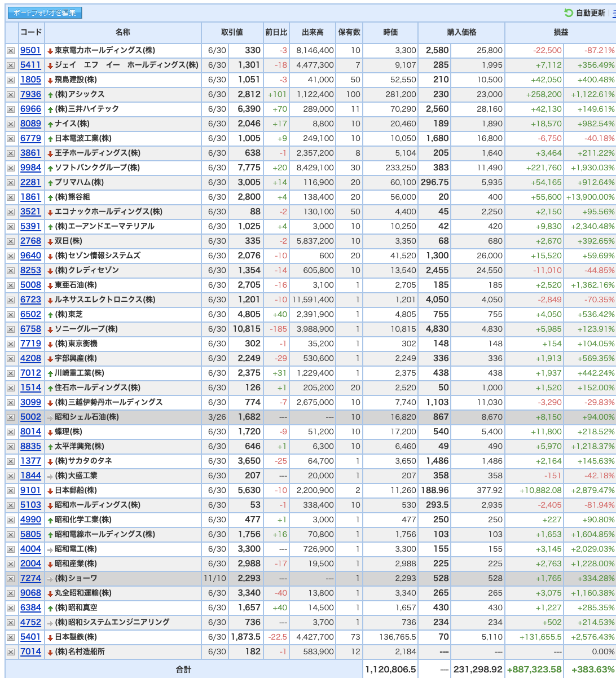Select stock name 川崎重工業(株)
This screenshot has height=678, width=616.
pos(79,373)
